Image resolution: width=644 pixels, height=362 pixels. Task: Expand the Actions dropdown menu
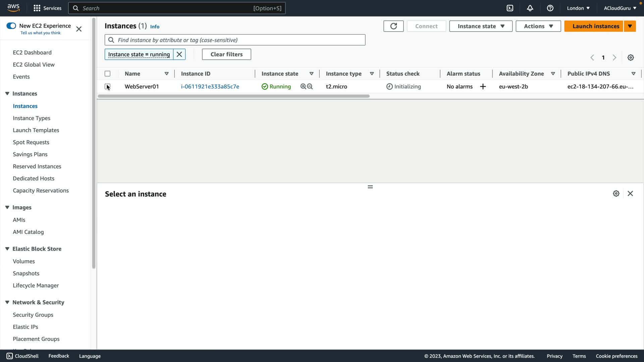tap(538, 26)
